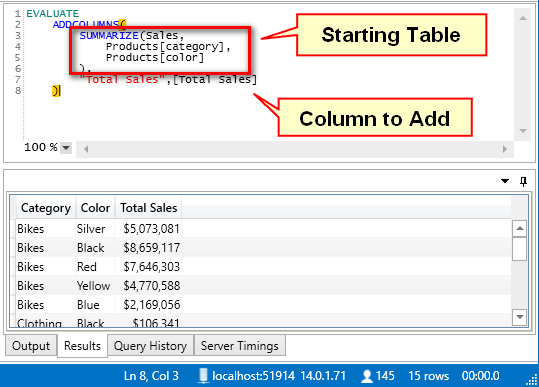Click the user SPID icon in status bar
The width and height of the screenshot is (539, 387).
(x=367, y=376)
